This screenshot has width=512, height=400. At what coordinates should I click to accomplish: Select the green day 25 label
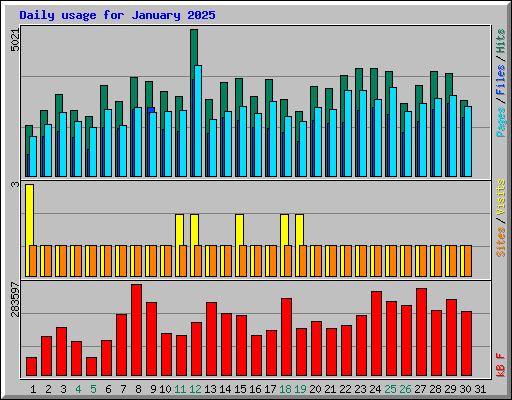pyautogui.click(x=390, y=389)
